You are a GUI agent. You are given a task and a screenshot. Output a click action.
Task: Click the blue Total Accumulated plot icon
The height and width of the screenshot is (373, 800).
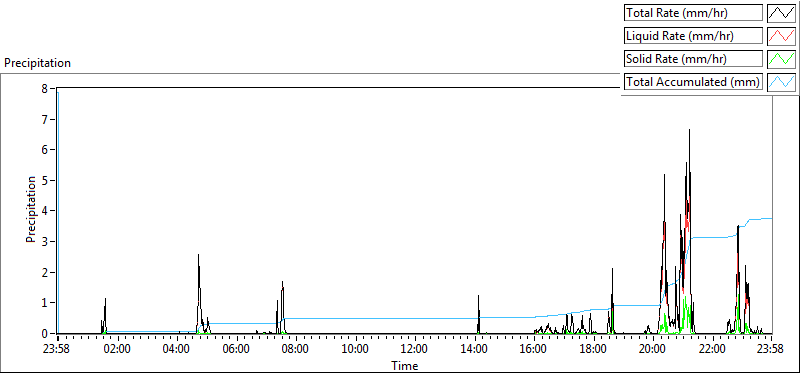coord(781,82)
